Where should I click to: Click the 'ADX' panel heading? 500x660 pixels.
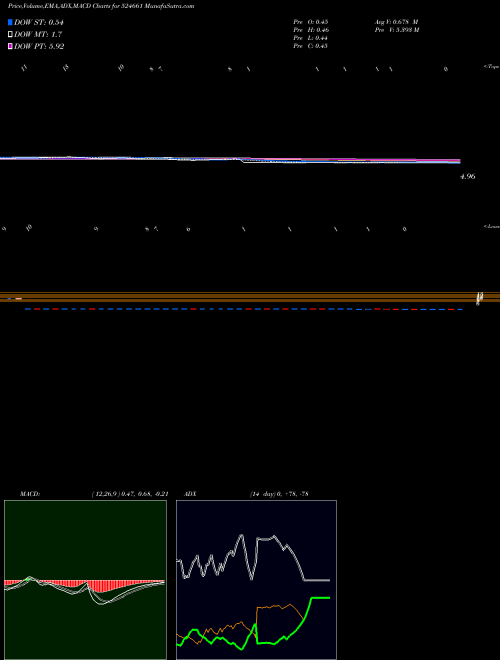[190, 493]
